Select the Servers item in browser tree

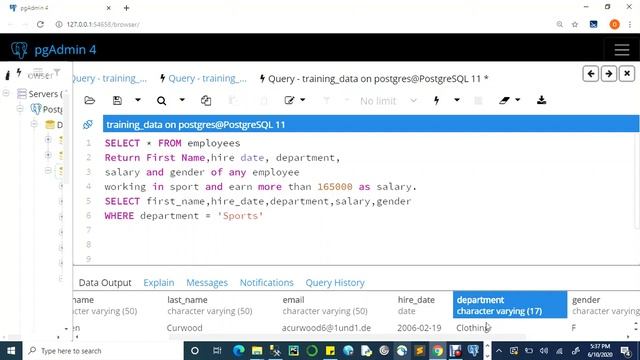[x=40, y=94]
